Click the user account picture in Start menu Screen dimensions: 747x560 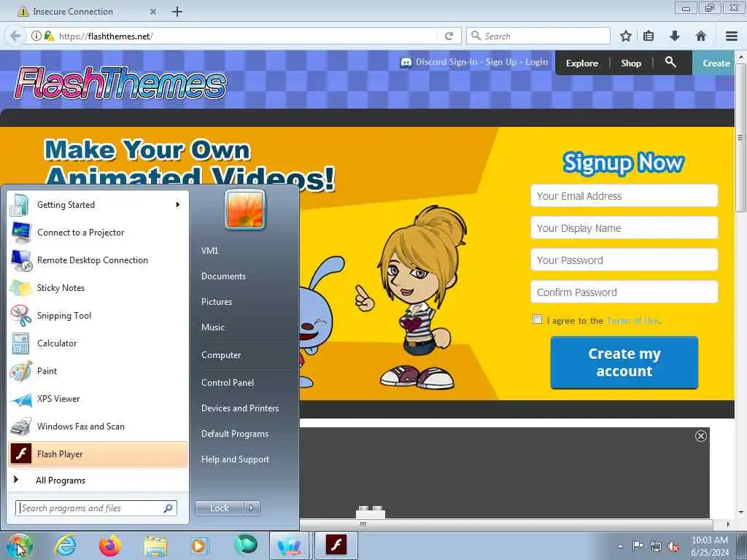coord(245,210)
